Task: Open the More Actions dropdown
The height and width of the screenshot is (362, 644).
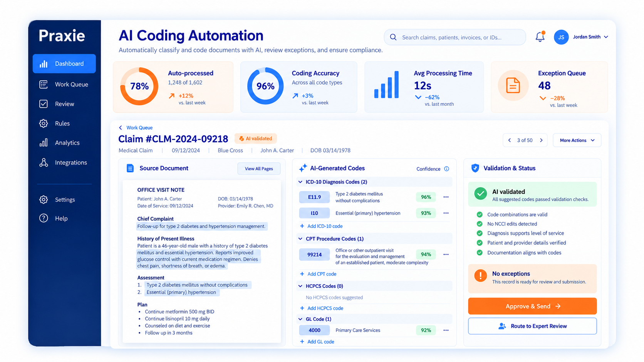Action: pos(577,140)
